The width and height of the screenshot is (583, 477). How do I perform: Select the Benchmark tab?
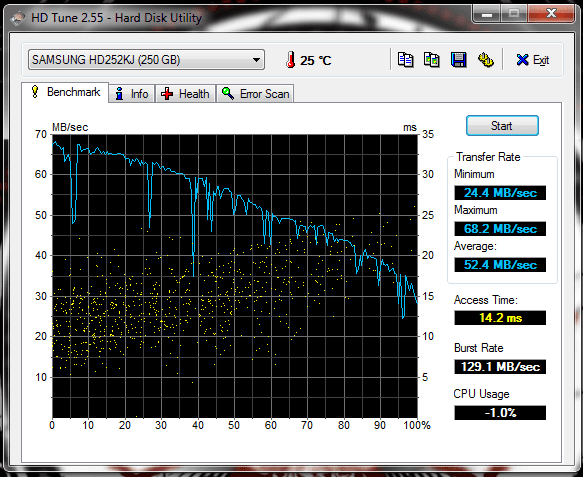(x=65, y=92)
